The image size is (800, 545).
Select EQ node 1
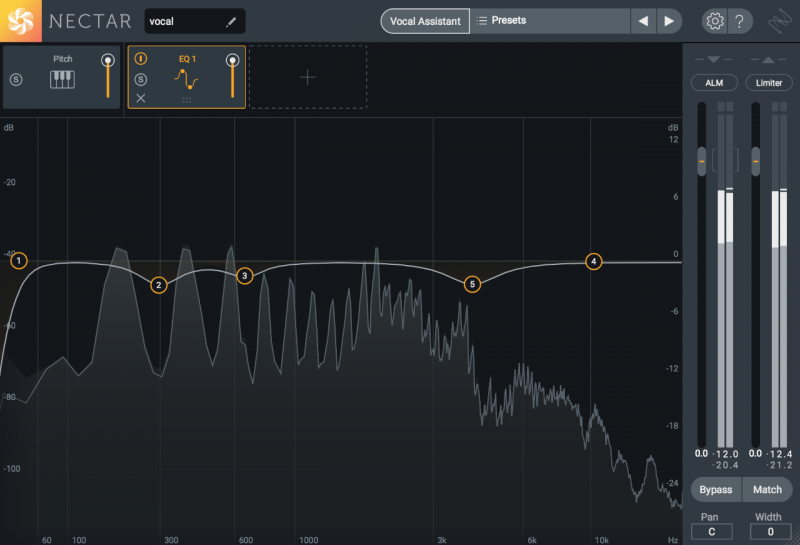pos(19,261)
